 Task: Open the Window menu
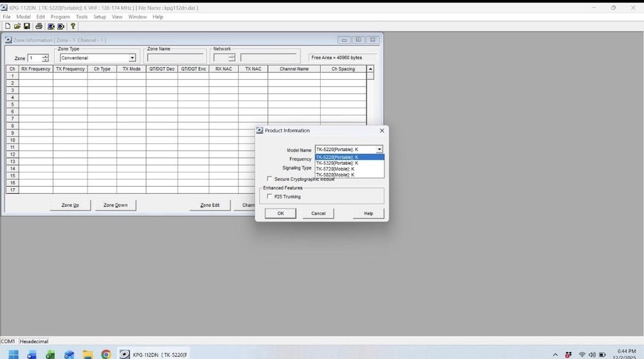tap(137, 17)
